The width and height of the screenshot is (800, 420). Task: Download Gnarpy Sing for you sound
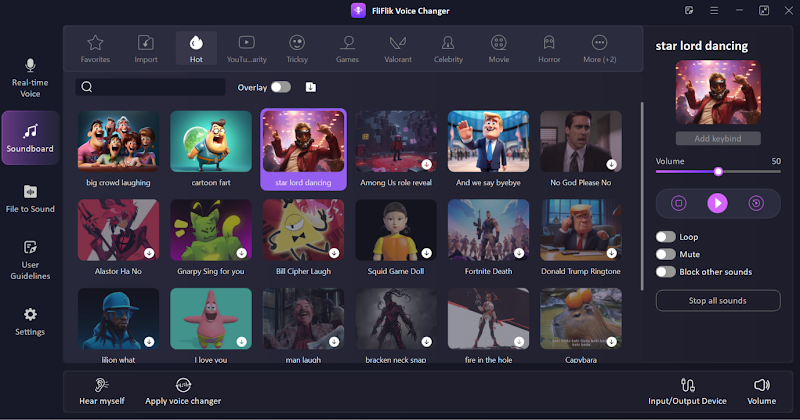(241, 253)
